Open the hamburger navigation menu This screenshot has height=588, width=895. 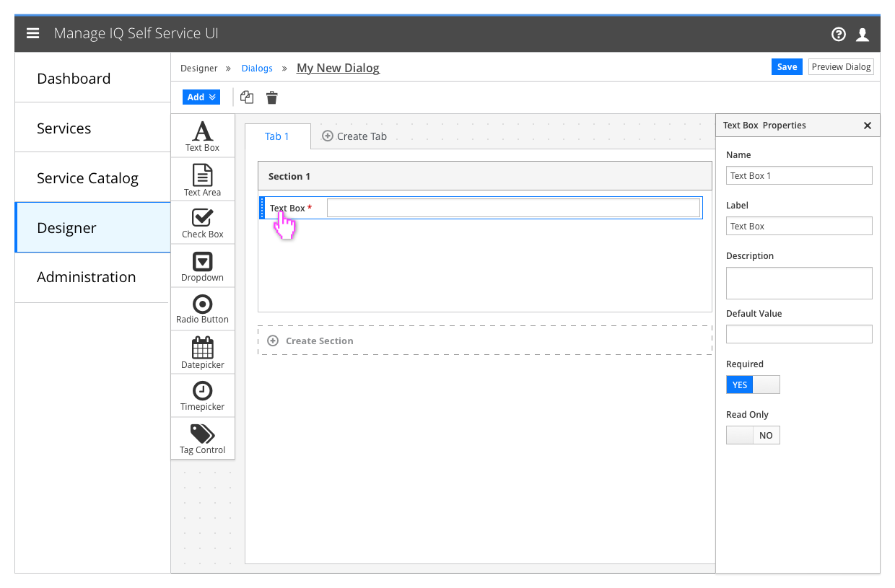pyautogui.click(x=32, y=32)
